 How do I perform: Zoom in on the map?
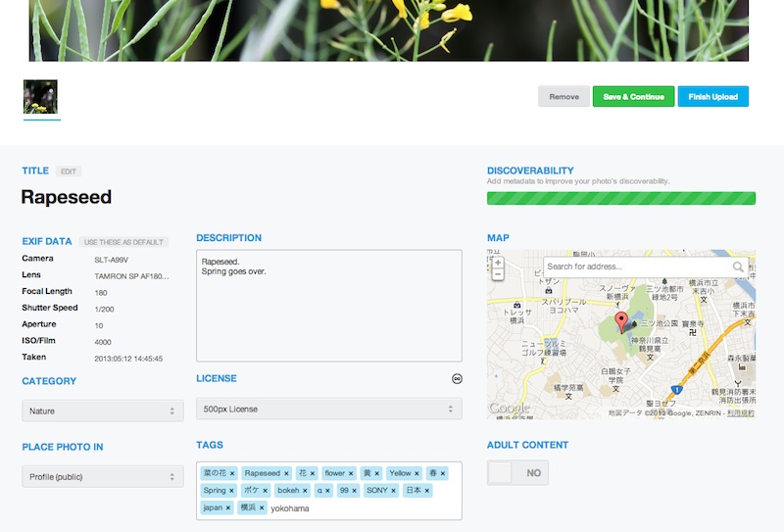click(x=498, y=263)
